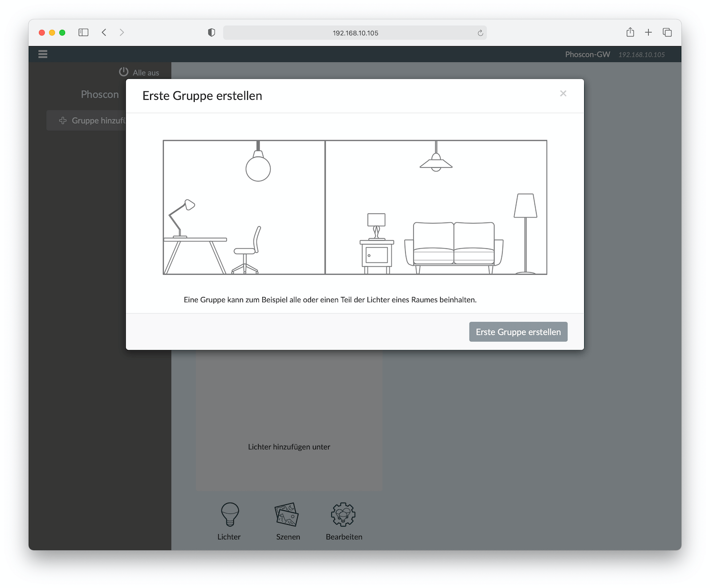The height and width of the screenshot is (588, 710).
Task: Click the privacy report shield icon
Action: click(x=211, y=32)
